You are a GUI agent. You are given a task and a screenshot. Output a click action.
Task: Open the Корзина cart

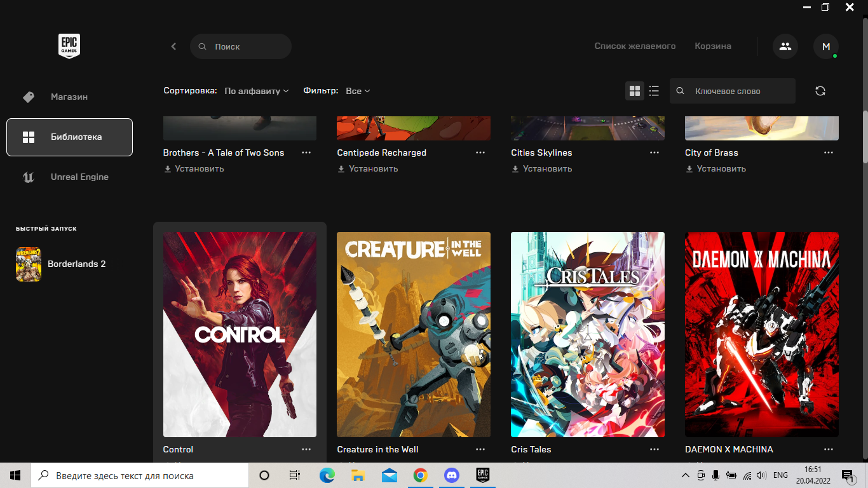tap(713, 46)
